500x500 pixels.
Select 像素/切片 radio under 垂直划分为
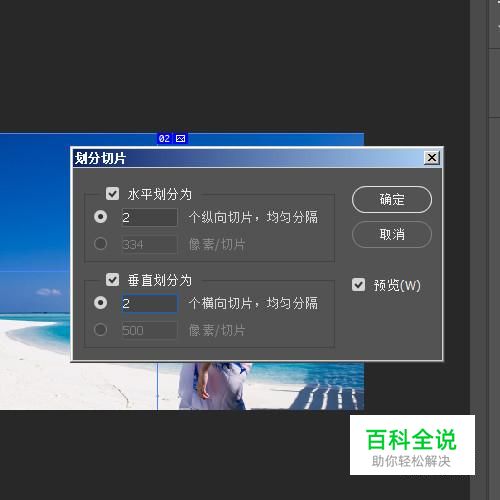pyautogui.click(x=100, y=330)
